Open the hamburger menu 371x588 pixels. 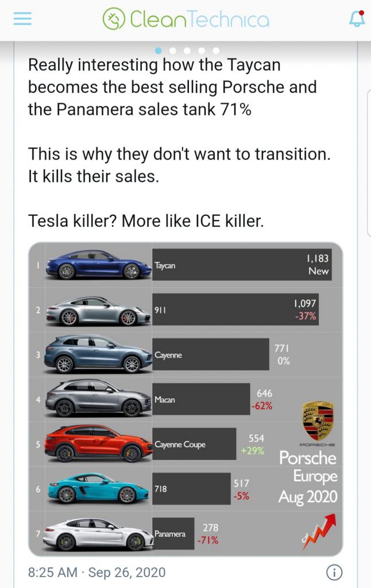[x=22, y=18]
